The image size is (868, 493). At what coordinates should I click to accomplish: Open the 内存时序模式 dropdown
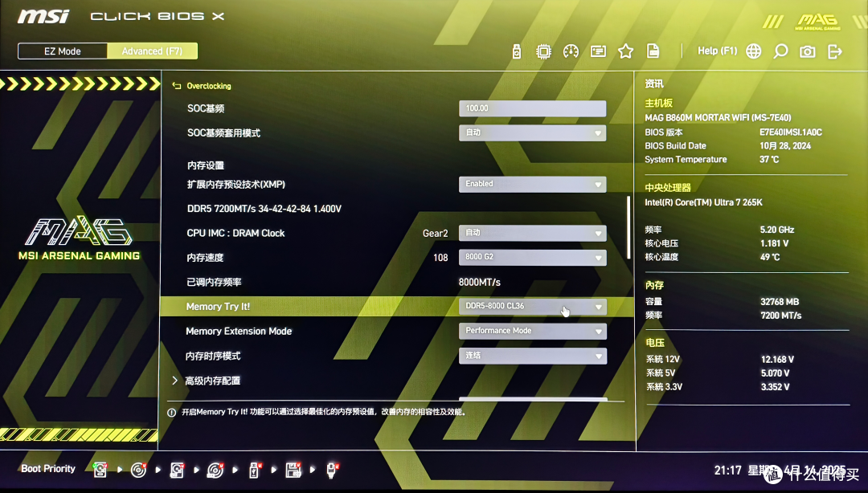pos(533,356)
